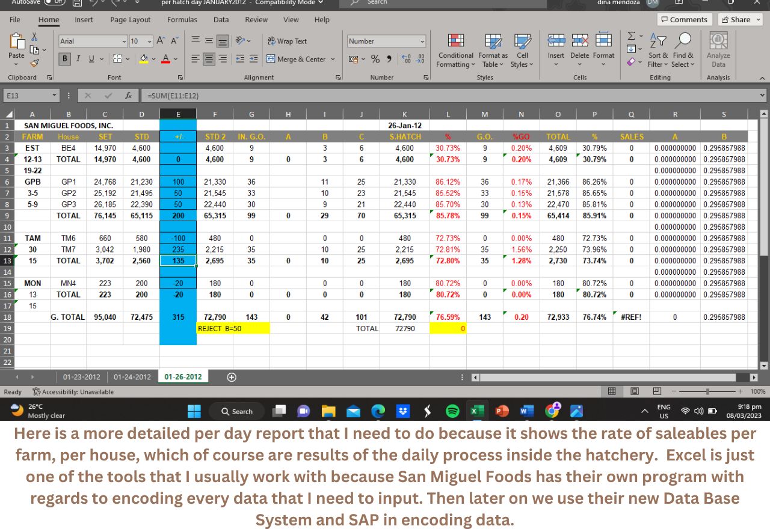Toggle Wrap Text
This screenshot has width=770, height=532.
coord(287,41)
